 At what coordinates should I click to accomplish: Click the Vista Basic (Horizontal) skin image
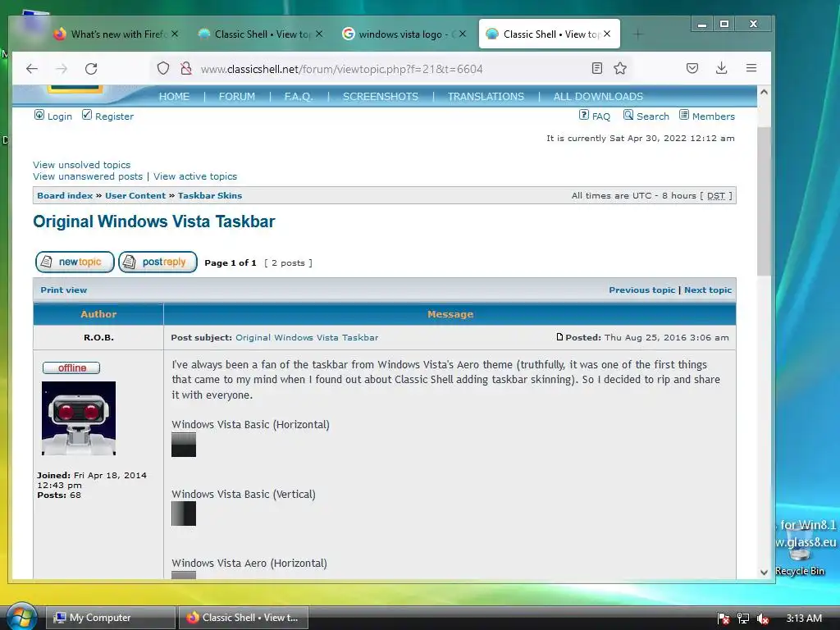[x=184, y=445]
